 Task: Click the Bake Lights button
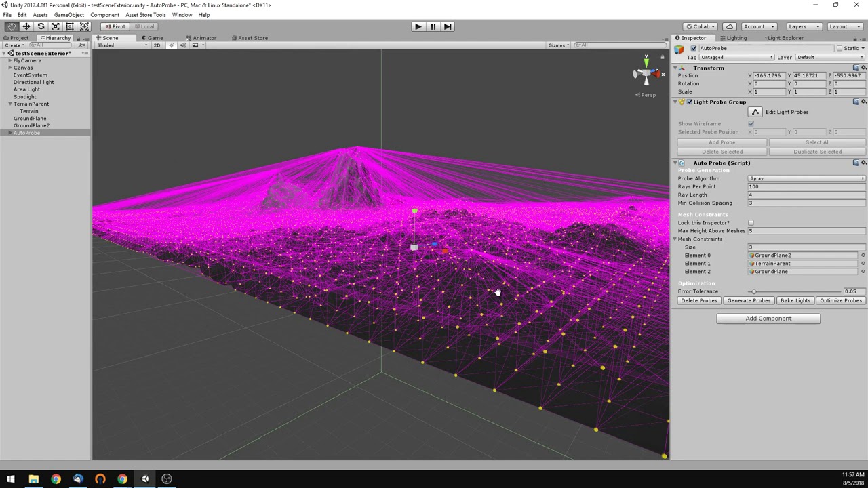(795, 301)
